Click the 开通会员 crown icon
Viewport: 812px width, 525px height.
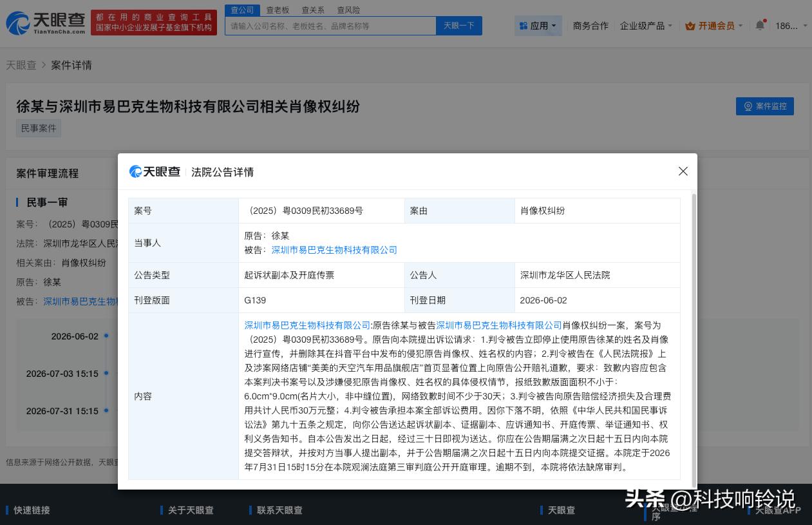[x=690, y=26]
